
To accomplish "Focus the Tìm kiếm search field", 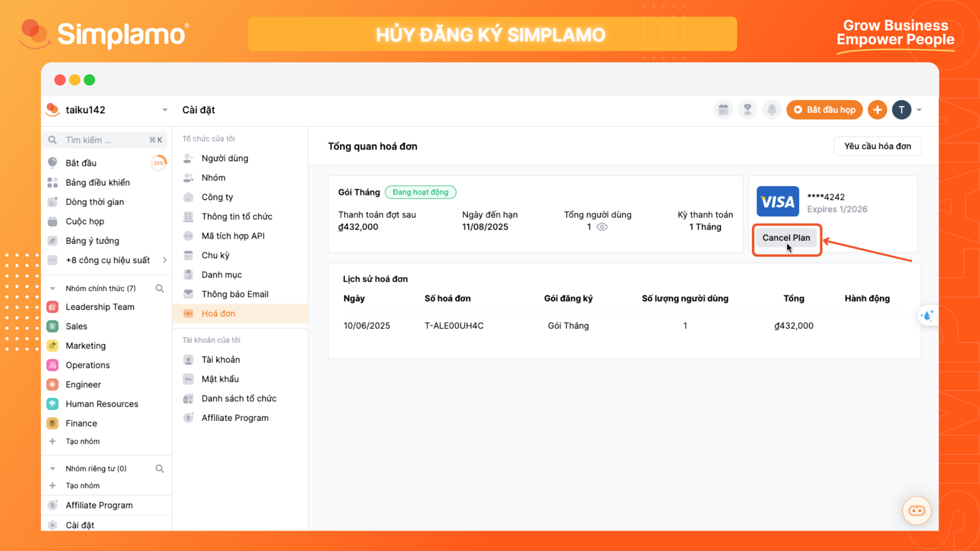I will [x=105, y=140].
